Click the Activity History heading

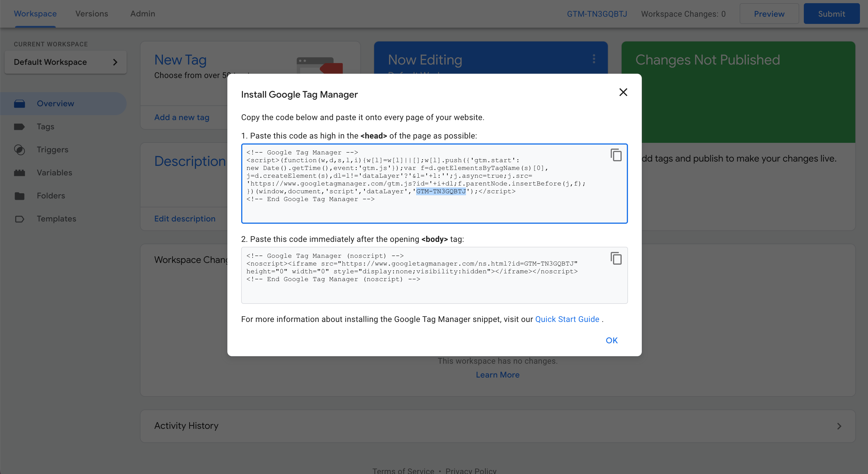click(x=186, y=425)
